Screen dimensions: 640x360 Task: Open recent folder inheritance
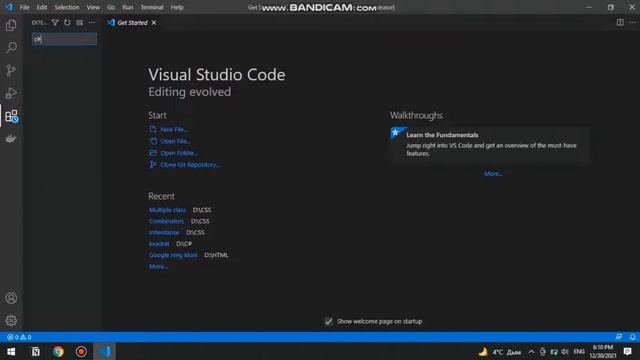[164, 232]
